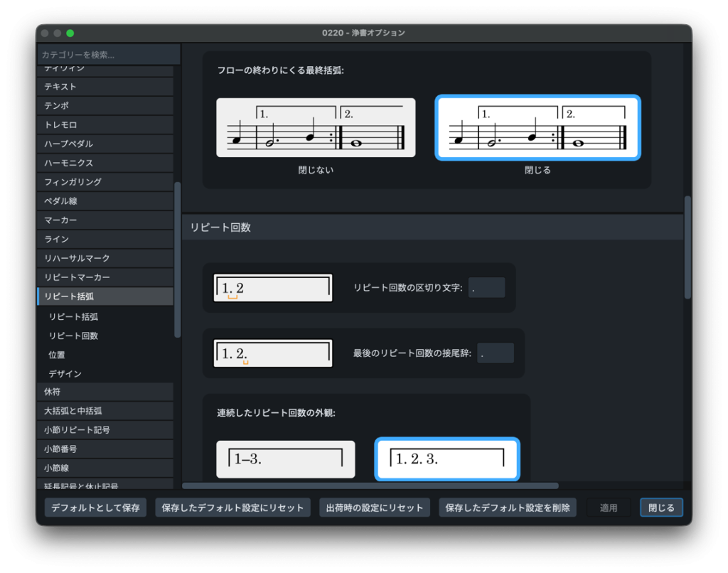Image resolution: width=728 pixels, height=573 pixels.
Task: Choose the '1. 2. 3.' repeat appearance option
Action: 447,459
